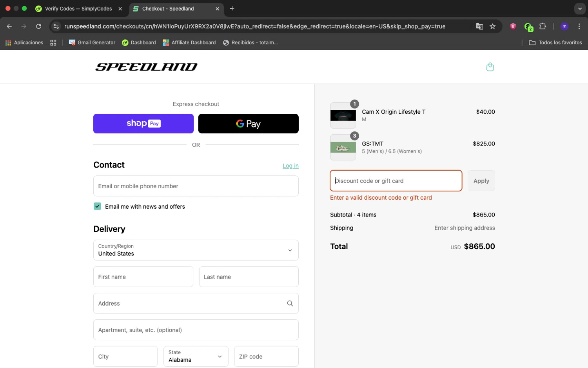
Task: Open the Google Translate page icon
Action: click(x=479, y=26)
